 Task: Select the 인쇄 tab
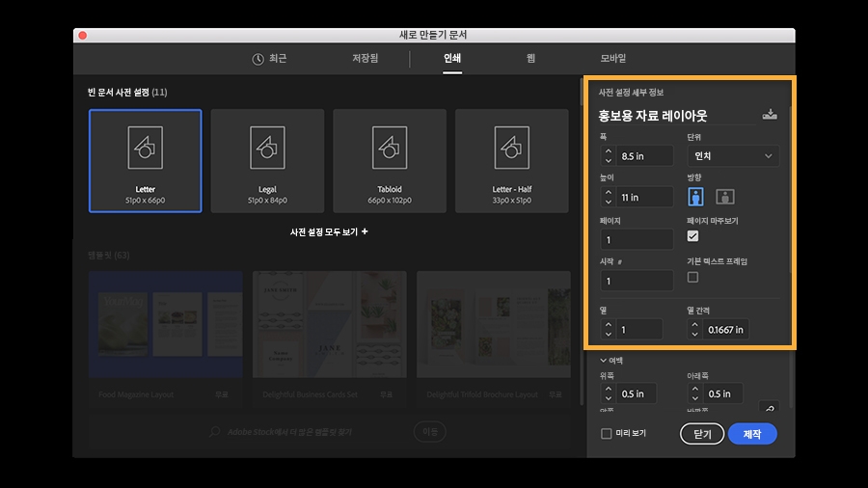(x=452, y=58)
